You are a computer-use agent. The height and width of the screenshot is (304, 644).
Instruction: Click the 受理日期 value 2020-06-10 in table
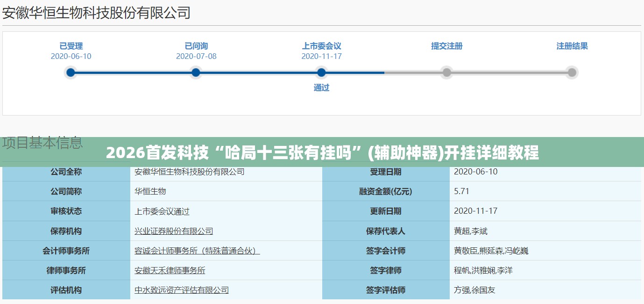[x=476, y=172]
